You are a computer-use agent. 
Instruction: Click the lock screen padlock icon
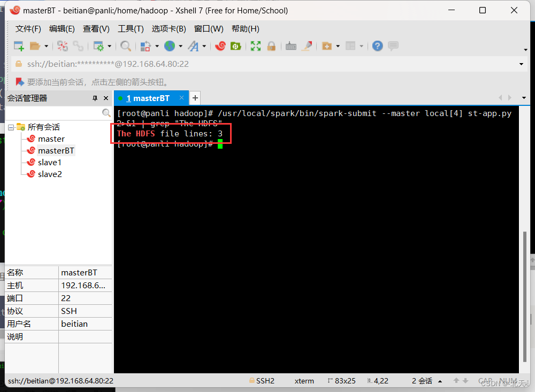(x=271, y=45)
